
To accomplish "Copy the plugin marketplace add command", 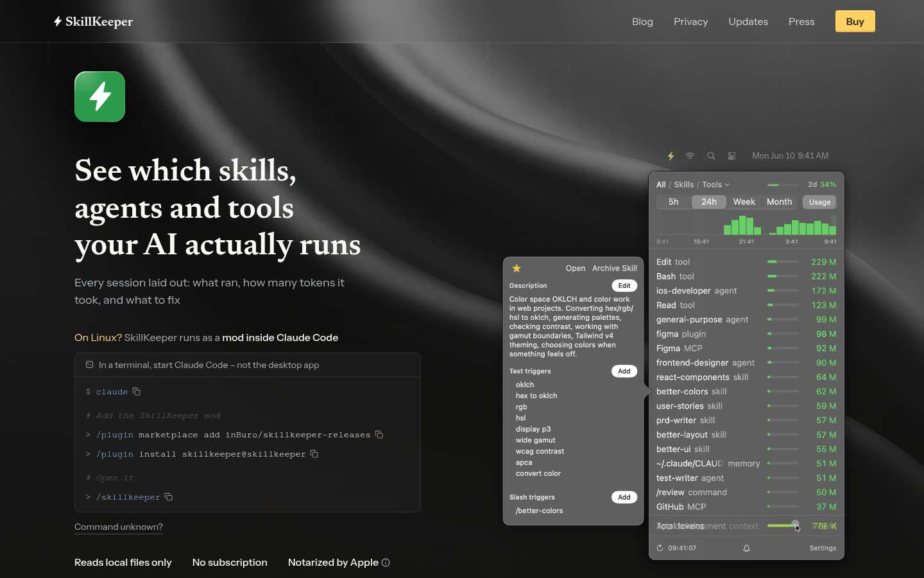I will pyautogui.click(x=379, y=435).
